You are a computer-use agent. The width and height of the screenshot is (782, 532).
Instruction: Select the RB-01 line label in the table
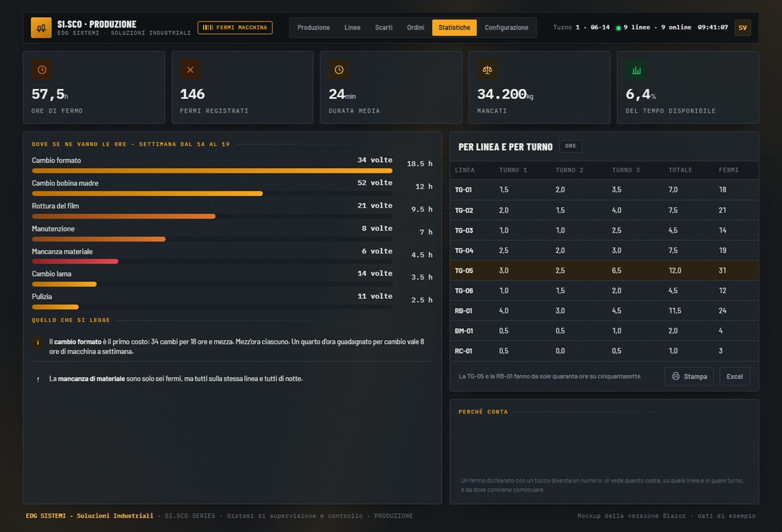click(x=463, y=311)
